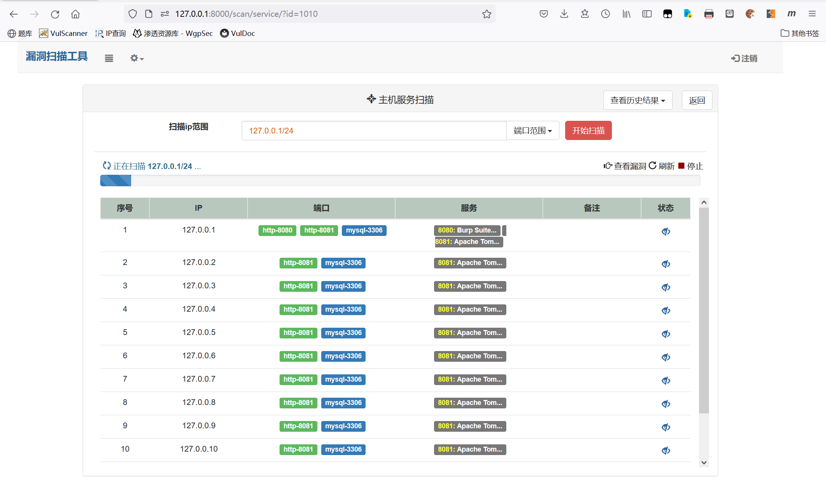Toggle status eye icon for 127.0.0.1
Viewport: 826px width, 504px height.
click(x=666, y=232)
